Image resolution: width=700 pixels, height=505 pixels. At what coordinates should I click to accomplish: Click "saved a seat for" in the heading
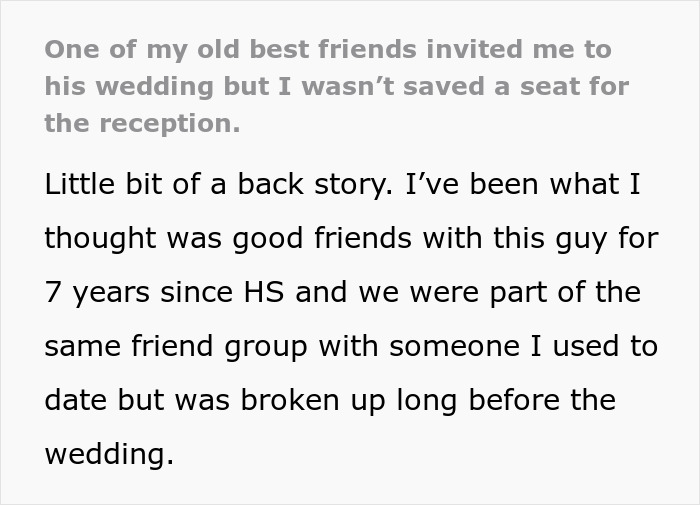(517, 86)
